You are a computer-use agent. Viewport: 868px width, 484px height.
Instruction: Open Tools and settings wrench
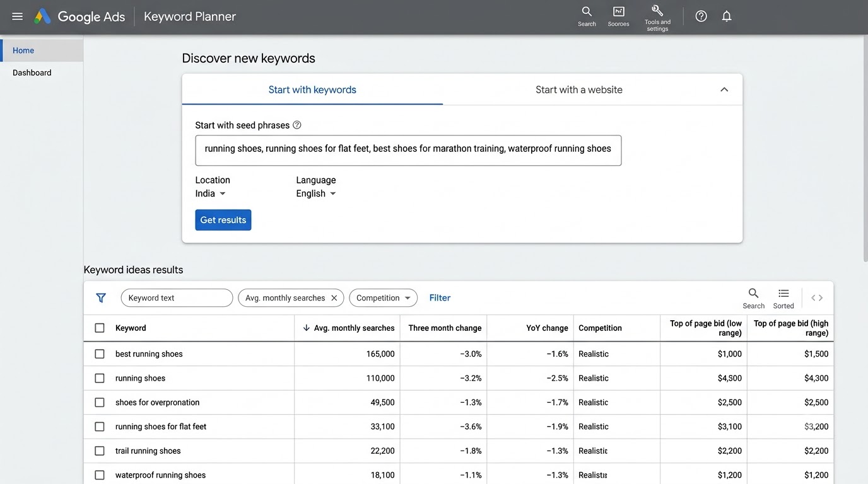(657, 18)
